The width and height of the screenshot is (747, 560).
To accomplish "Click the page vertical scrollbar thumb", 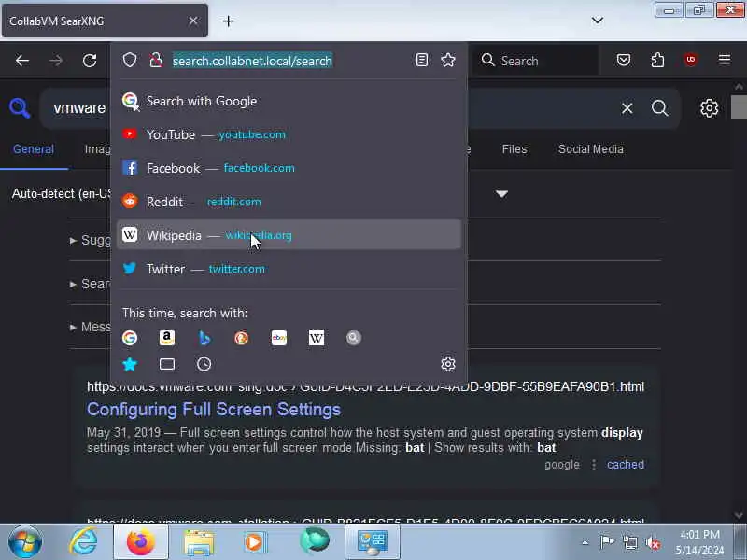I will (x=739, y=107).
